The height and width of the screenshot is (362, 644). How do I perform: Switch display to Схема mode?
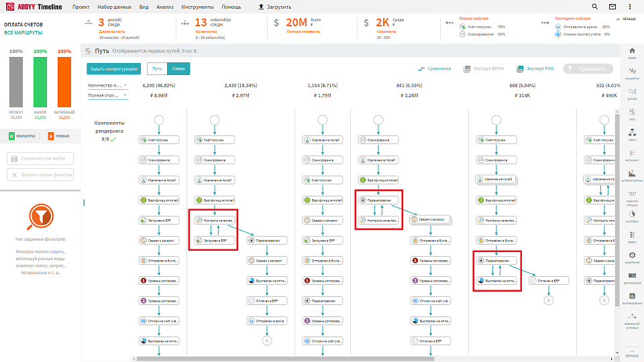(178, 68)
